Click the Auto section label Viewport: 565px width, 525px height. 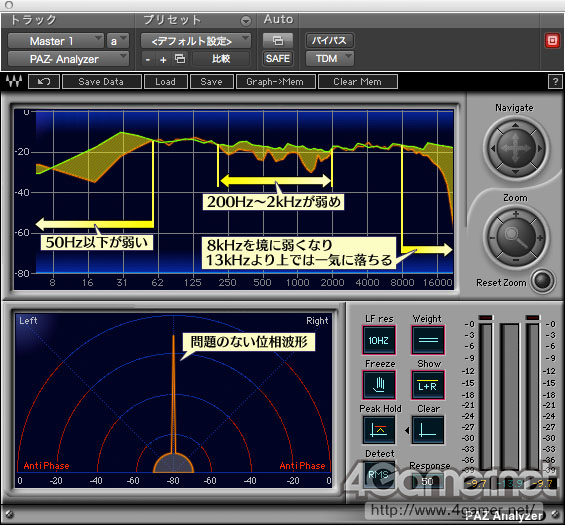(x=278, y=19)
